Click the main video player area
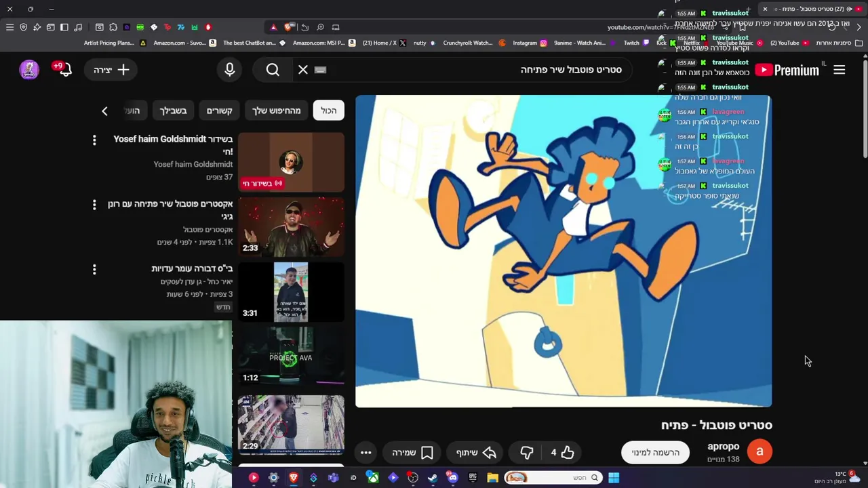This screenshot has width=868, height=488. (564, 251)
